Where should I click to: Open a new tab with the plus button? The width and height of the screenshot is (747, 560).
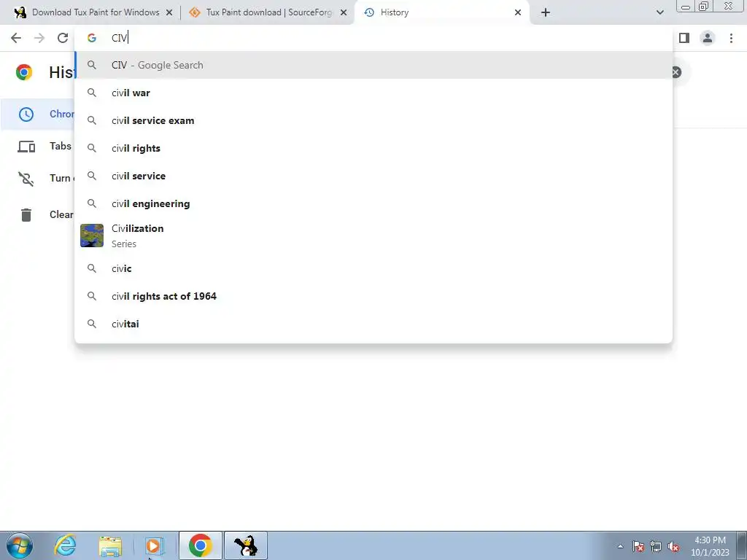click(546, 12)
